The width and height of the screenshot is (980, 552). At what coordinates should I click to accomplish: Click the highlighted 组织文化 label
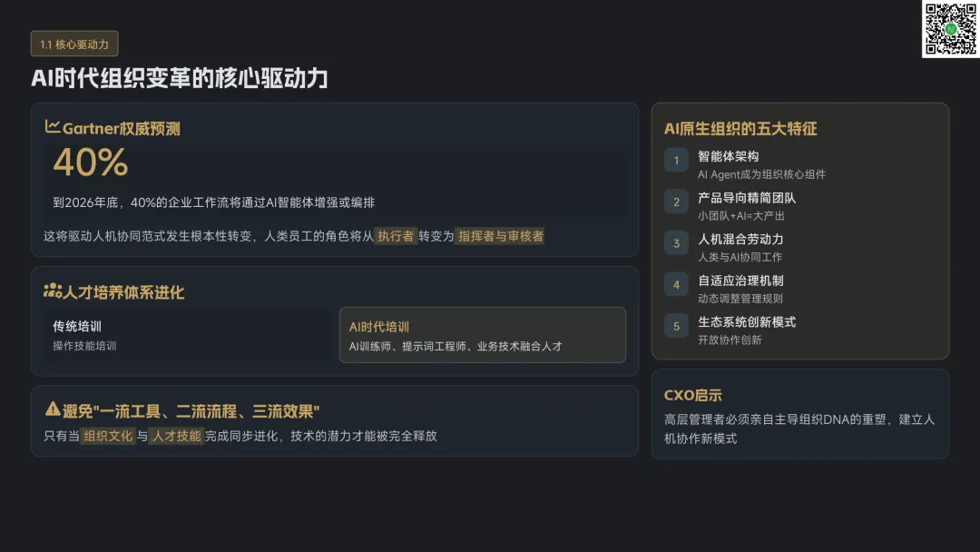(107, 436)
